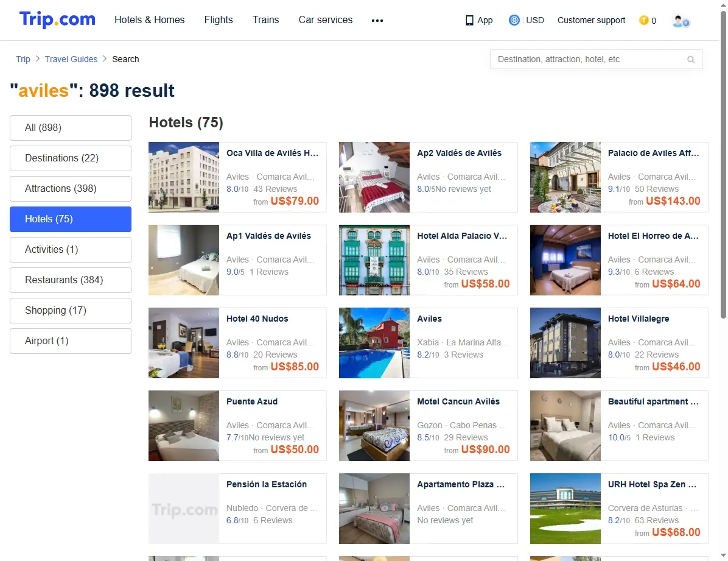728x561 pixels.
Task: Open the Palacio de Aviles photo
Action: pyautogui.click(x=565, y=177)
